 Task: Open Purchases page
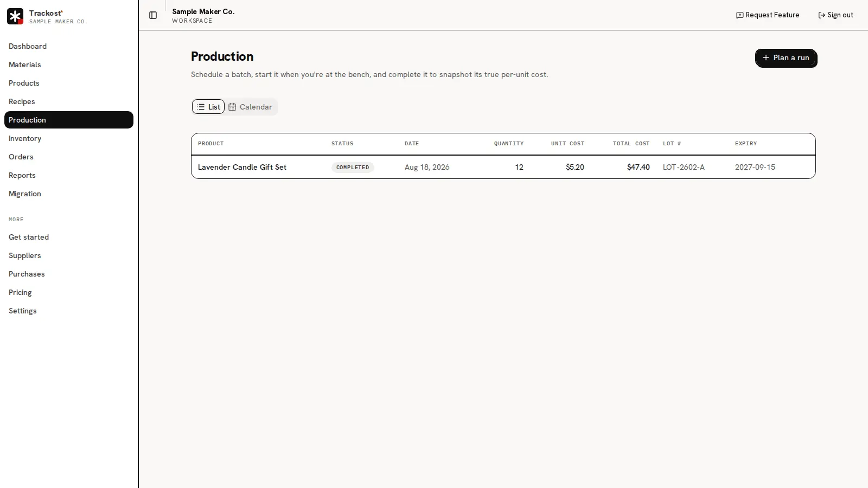[69, 274]
